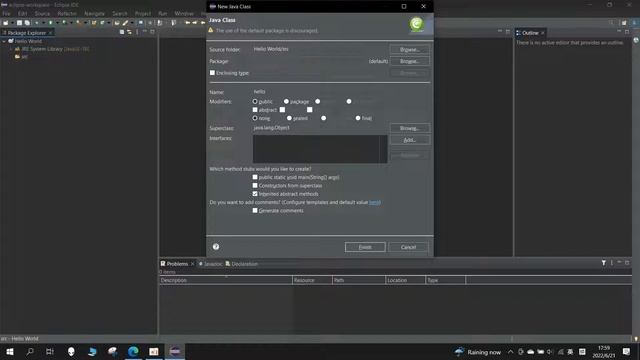Viewport: 640px width, 360px height.
Task: Click Browse next to Superclass field
Action: [x=409, y=128]
